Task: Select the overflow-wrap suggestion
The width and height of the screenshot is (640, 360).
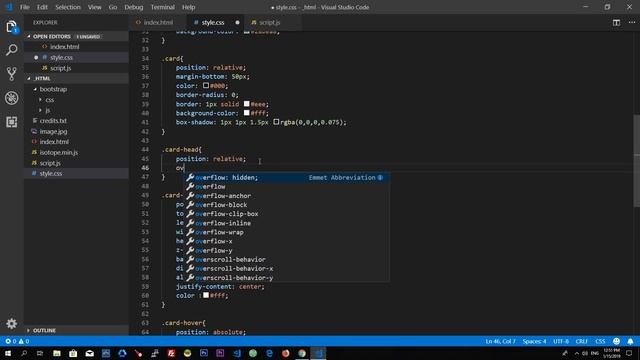Action: 286,232
